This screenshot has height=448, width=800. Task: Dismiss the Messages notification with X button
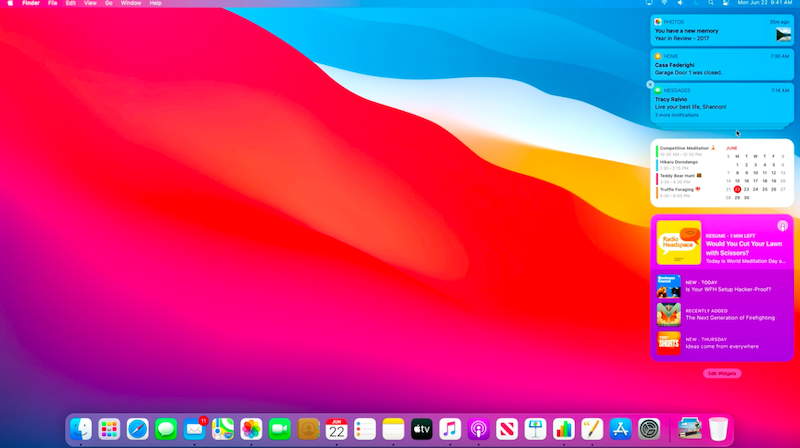(x=651, y=85)
